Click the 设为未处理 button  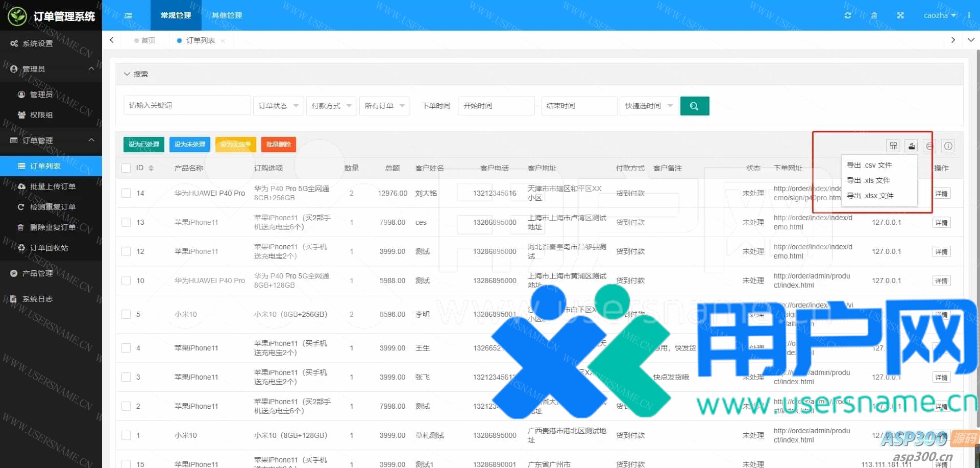click(190, 145)
